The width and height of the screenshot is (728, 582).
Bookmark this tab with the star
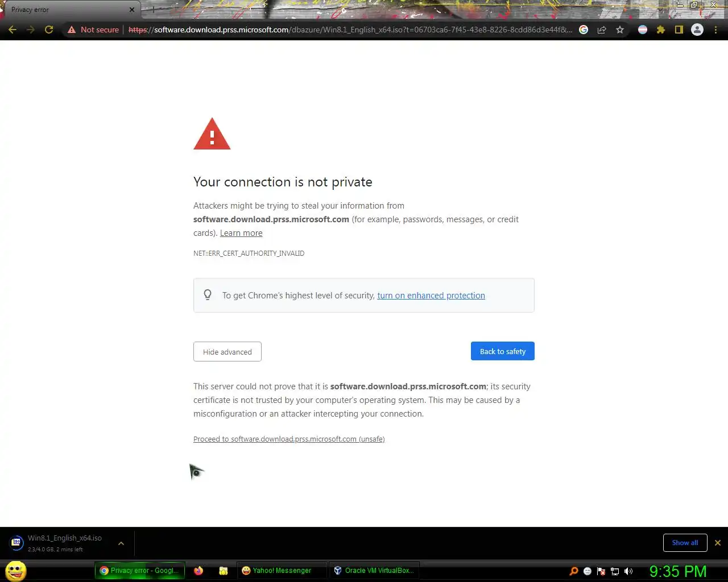pyautogui.click(x=620, y=30)
